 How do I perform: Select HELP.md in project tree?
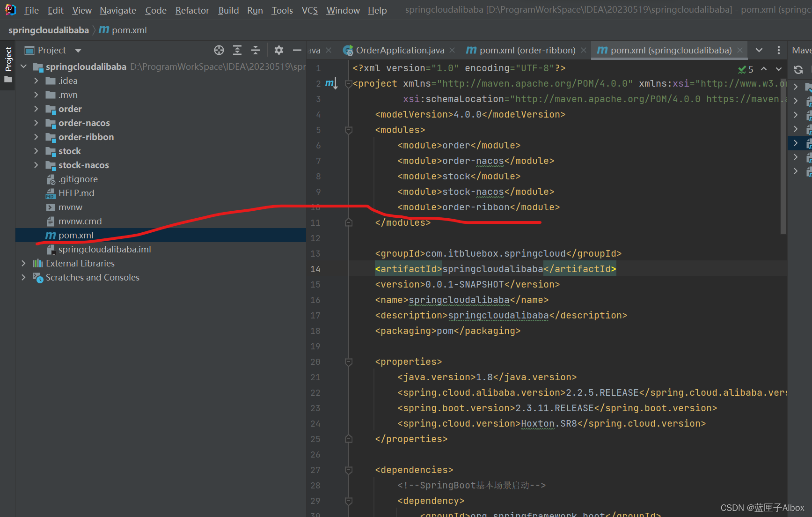click(x=76, y=193)
